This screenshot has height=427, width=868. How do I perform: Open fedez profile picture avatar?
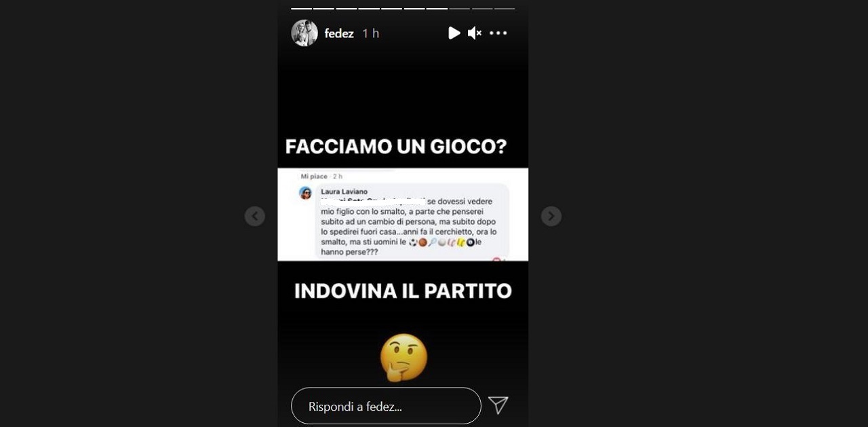click(304, 33)
